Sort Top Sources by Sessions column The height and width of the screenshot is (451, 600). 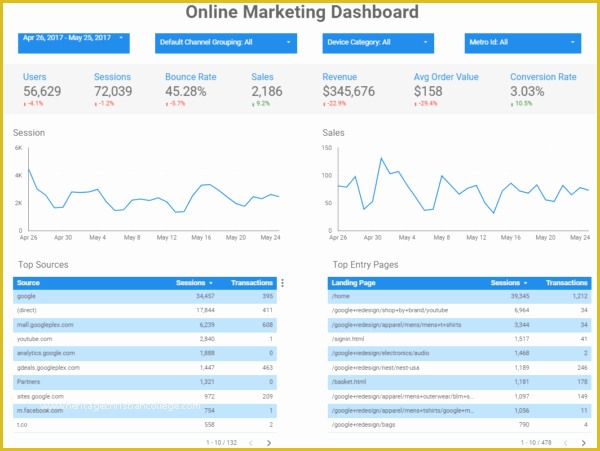click(x=194, y=283)
